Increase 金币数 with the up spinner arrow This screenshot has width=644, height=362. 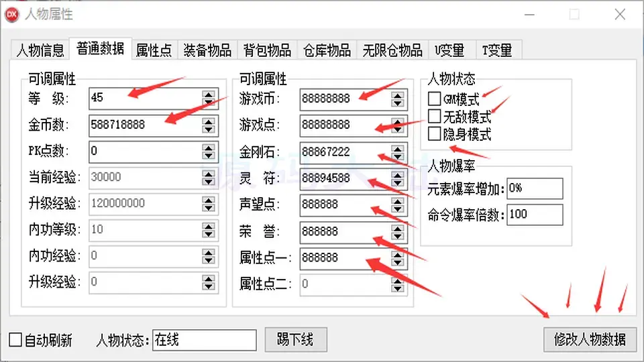(x=209, y=121)
